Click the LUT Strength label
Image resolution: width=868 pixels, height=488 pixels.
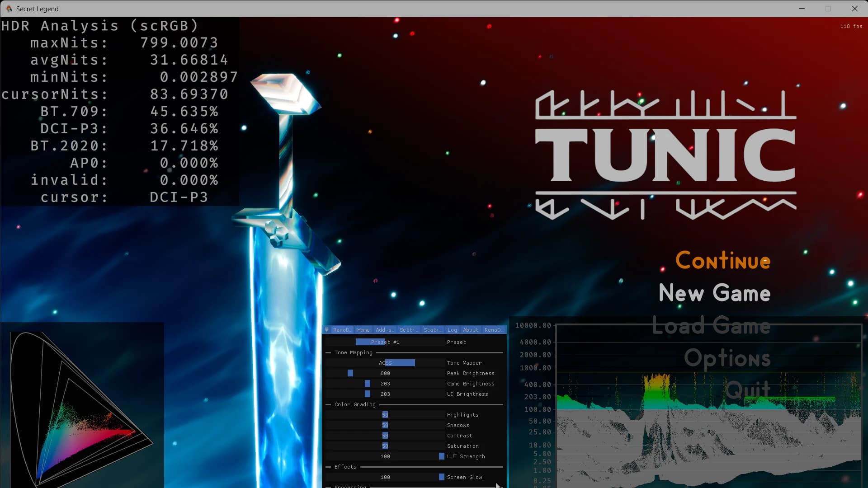(x=466, y=456)
